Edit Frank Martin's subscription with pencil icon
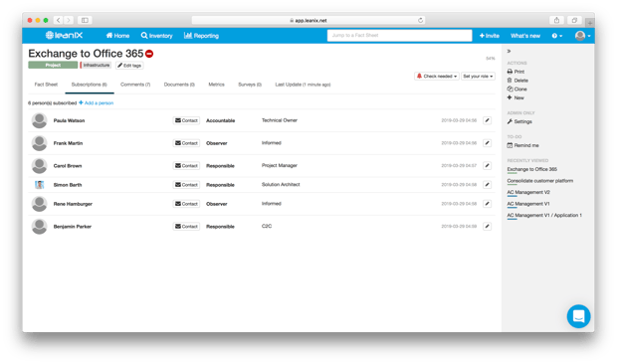Viewport: 617px width, 364px height. pos(488,143)
